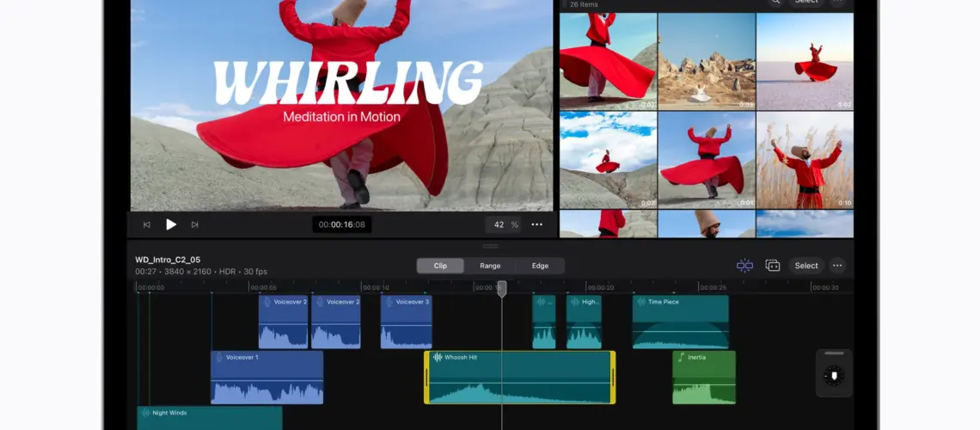Image resolution: width=980 pixels, height=430 pixels.
Task: Open the jog wheel control
Action: 834,375
